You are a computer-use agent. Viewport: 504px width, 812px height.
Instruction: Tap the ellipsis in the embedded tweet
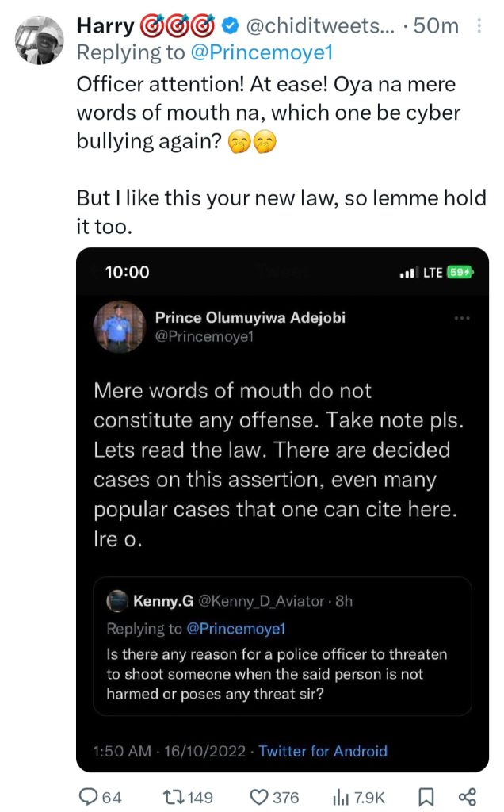460,318
